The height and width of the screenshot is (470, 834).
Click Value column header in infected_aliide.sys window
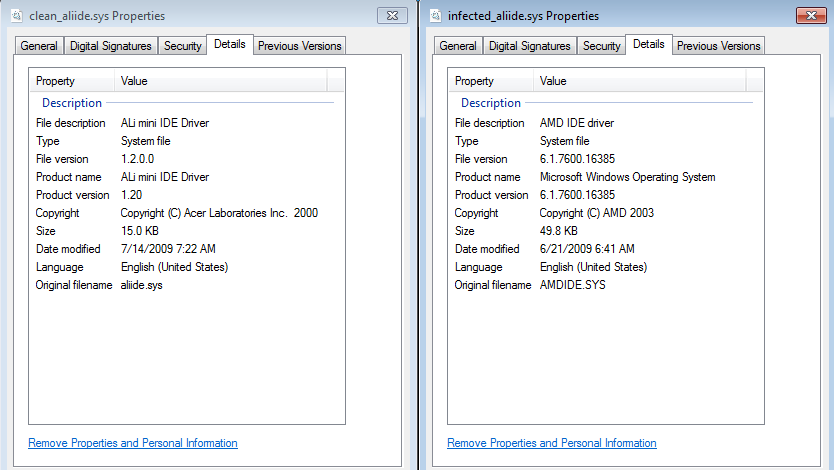tap(640, 81)
